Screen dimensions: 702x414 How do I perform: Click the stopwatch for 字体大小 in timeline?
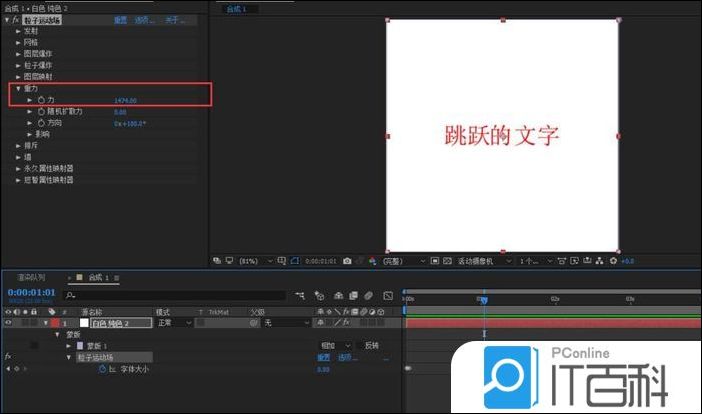click(x=102, y=369)
